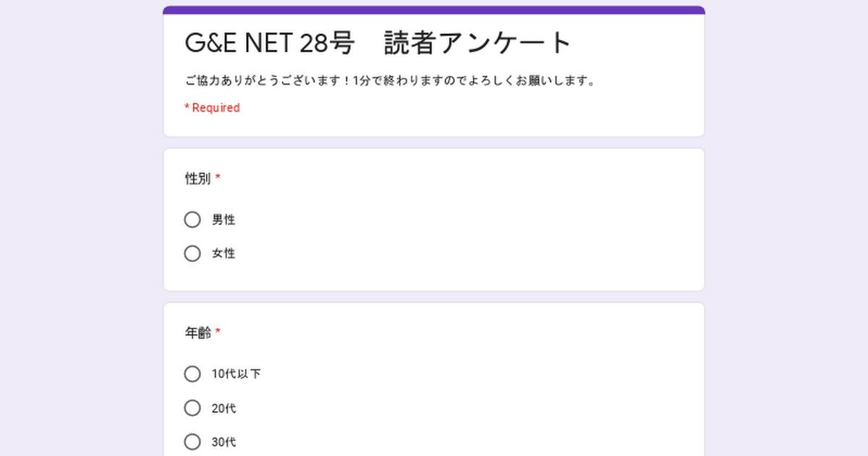Click the description starting ご協力ありがとうございます
Image resolution: width=868 pixels, height=456 pixels.
coord(391,80)
